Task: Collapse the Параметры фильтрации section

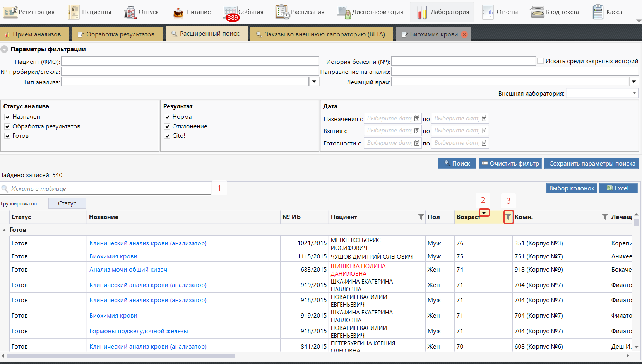Action: point(4,49)
